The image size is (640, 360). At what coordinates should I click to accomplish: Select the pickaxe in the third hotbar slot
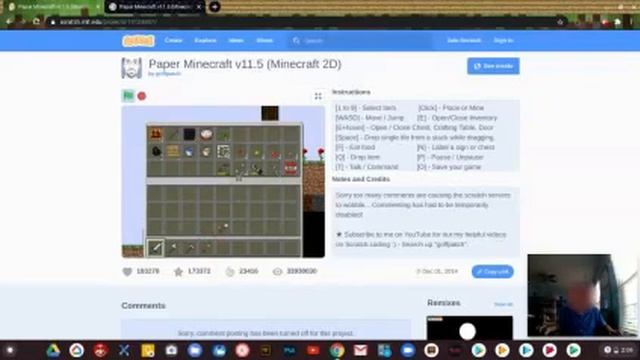(190, 247)
